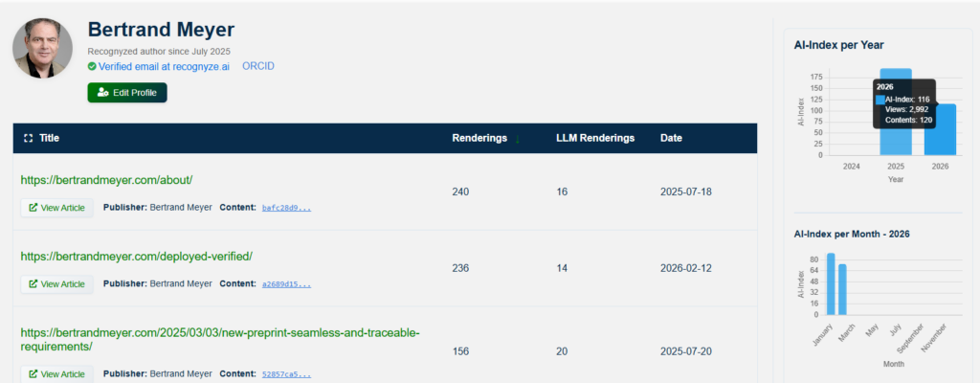Open the ORCID link
This screenshot has width=980, height=383.
(x=257, y=67)
